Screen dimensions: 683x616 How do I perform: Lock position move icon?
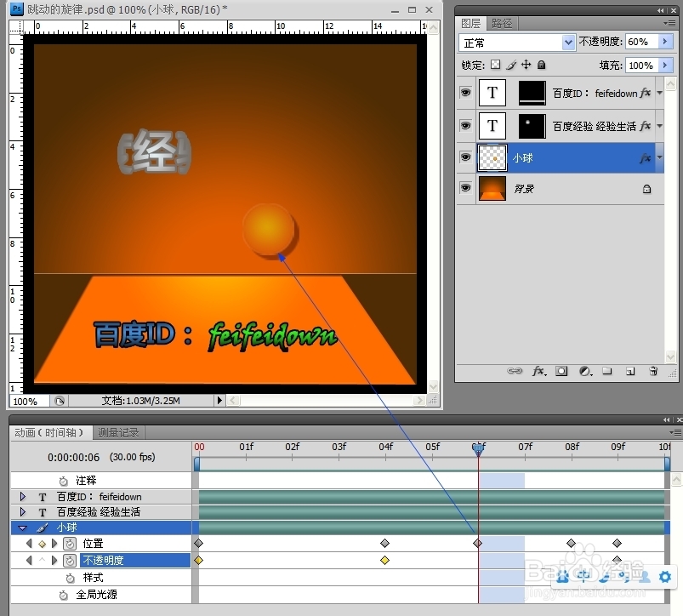coord(526,65)
